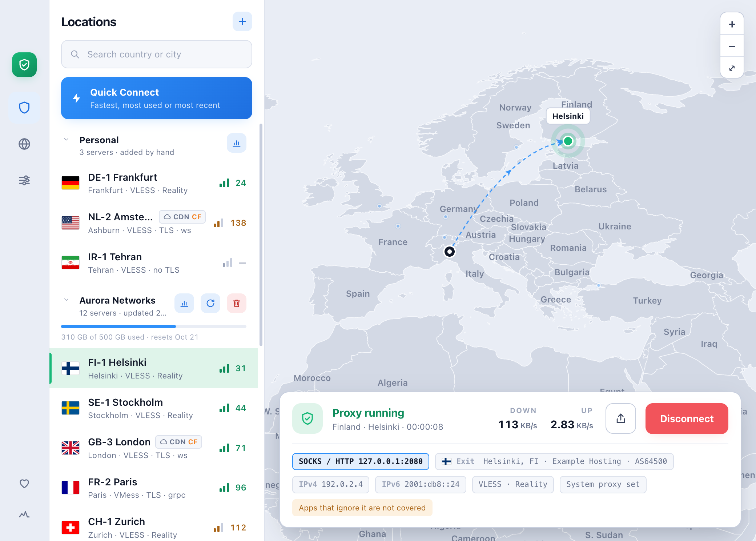The height and width of the screenshot is (541, 756).
Task: Select the IR-1 Tehran server
Action: 154,263
